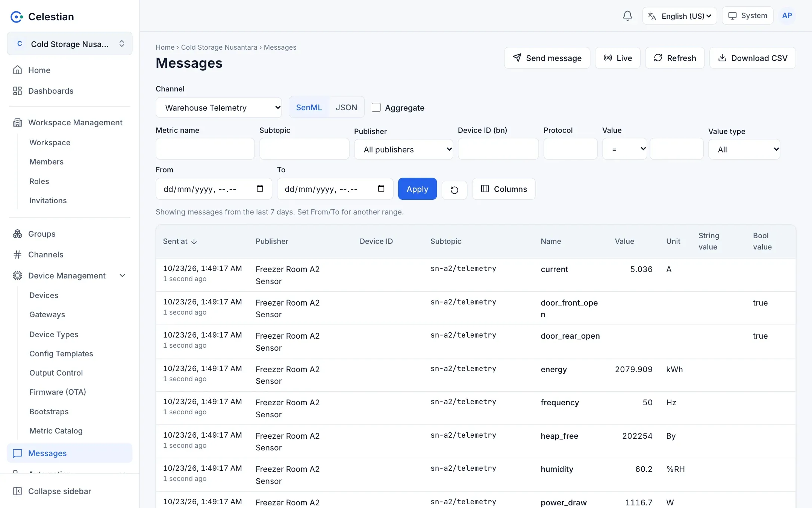The image size is (812, 508).
Task: Click the System theme button
Action: (747, 15)
